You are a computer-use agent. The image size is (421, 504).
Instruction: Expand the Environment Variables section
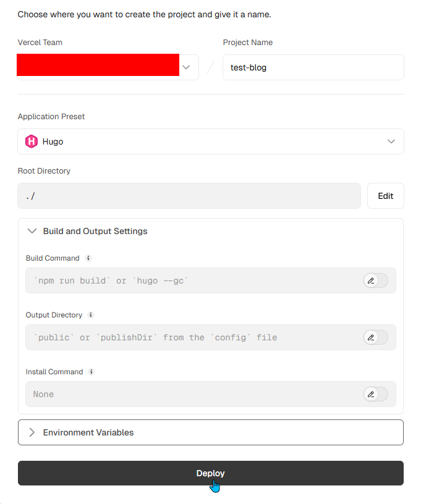click(211, 432)
